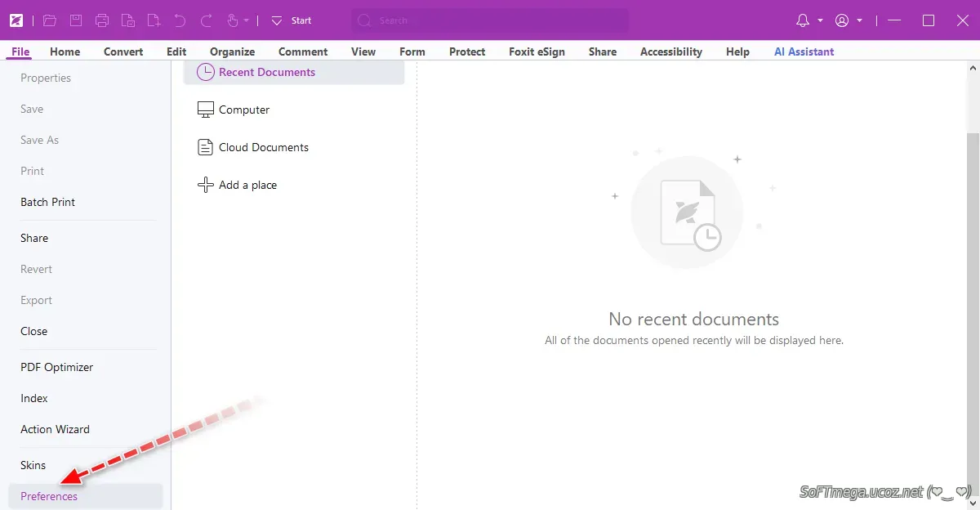Choose PDF Optimizer from the File menu
The height and width of the screenshot is (510, 980).
[x=56, y=367]
